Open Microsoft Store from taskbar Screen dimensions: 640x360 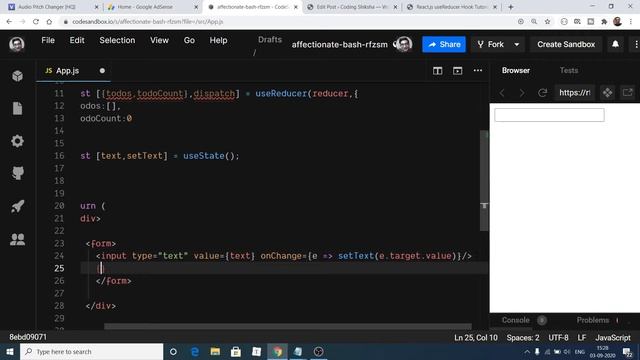(236, 351)
